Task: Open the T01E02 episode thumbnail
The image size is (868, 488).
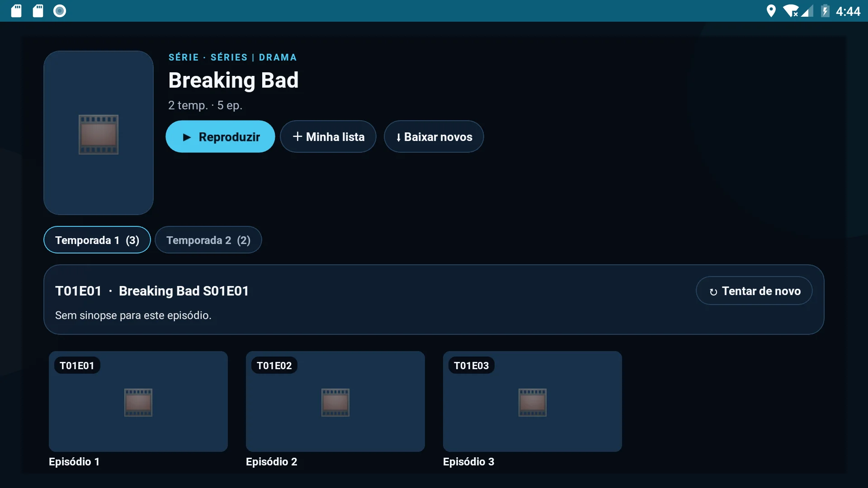Action: (x=335, y=401)
